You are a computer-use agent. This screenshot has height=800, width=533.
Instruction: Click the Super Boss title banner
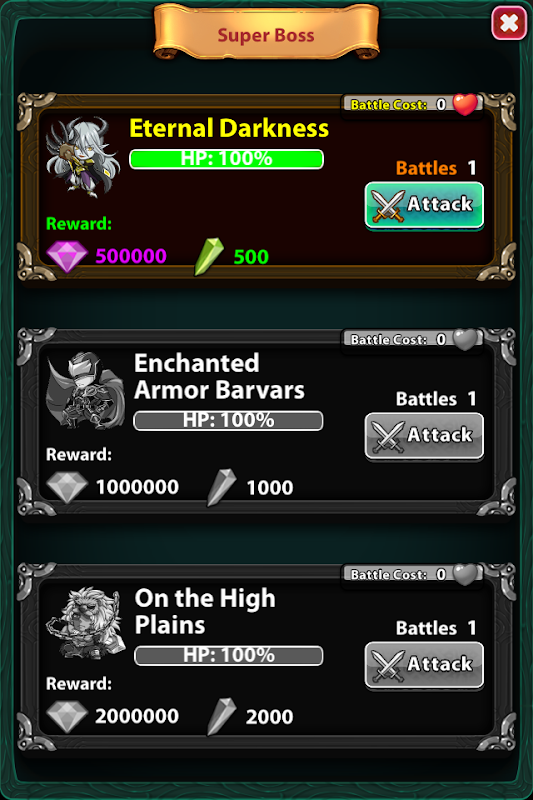click(266, 32)
